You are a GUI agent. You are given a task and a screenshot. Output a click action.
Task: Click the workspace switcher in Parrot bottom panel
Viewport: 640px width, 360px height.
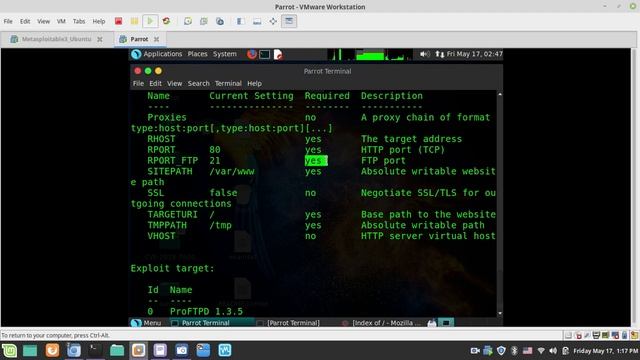tap(446, 323)
